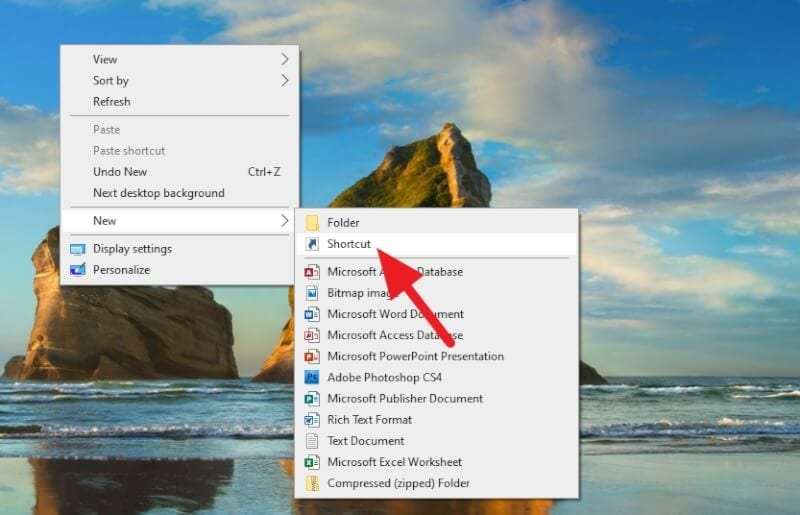Screen dimensions: 800x515
Task: Create a Microsoft PowerPoint Presentation
Action: 437,356
